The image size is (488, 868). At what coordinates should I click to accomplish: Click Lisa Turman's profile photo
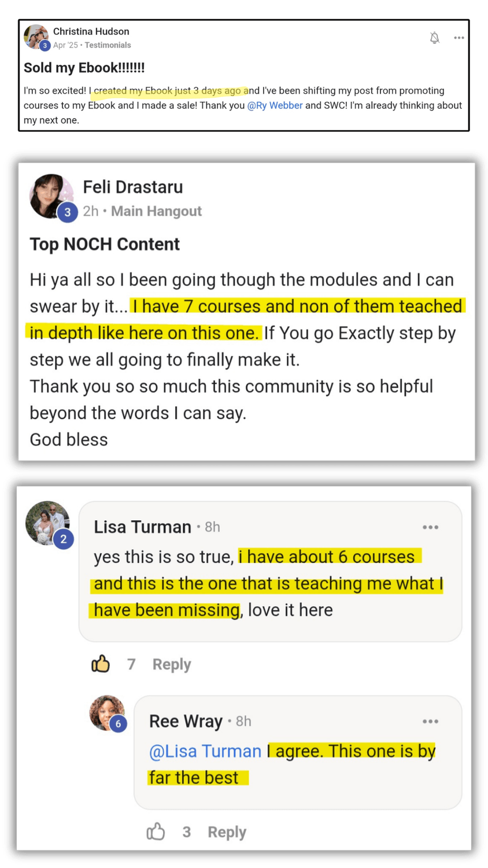click(47, 523)
